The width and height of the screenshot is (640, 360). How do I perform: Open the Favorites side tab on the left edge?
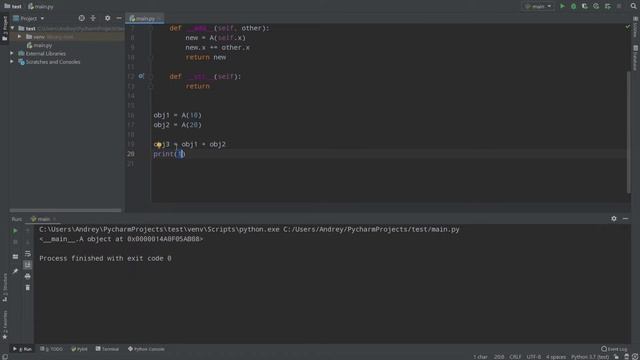click(x=4, y=324)
